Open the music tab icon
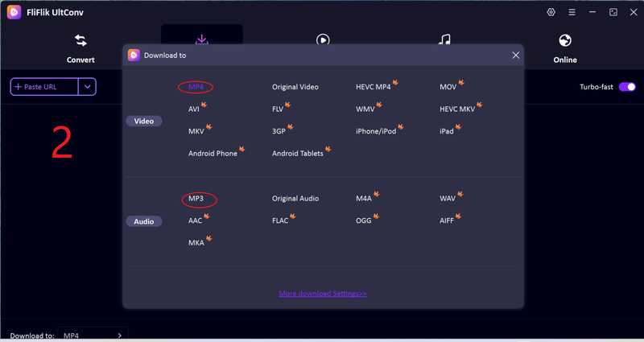 pyautogui.click(x=444, y=40)
